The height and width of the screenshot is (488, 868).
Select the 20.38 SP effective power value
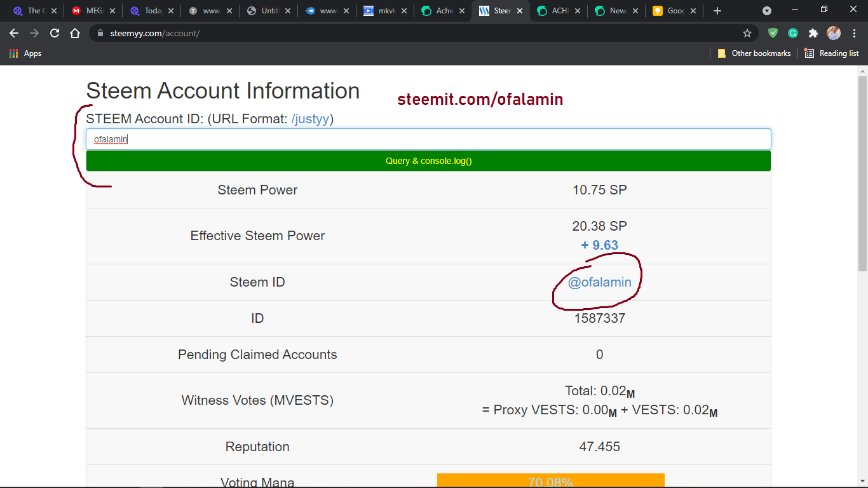point(600,226)
